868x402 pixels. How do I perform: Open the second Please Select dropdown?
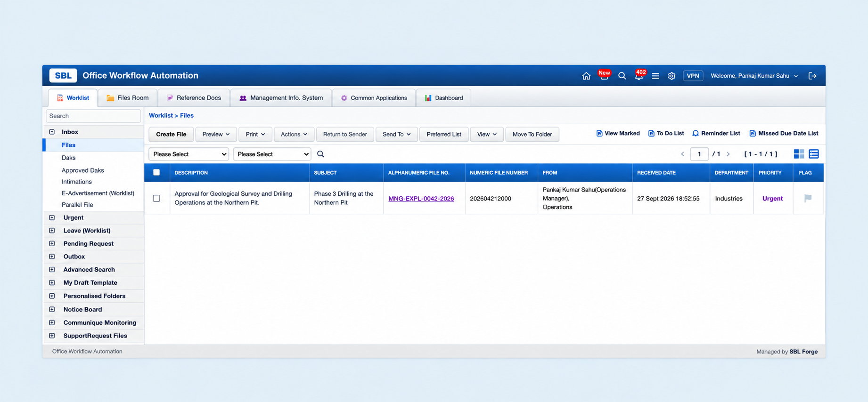coord(272,154)
